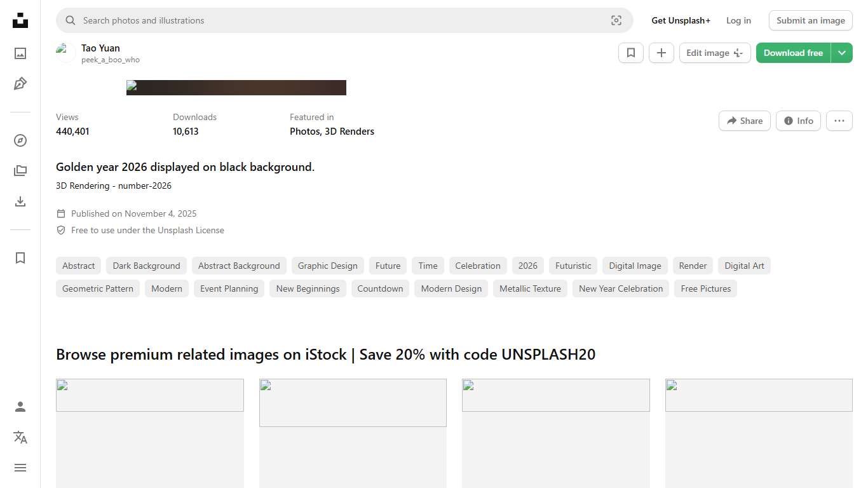The width and height of the screenshot is (868, 488).
Task: Open the Edit image options
Action: pos(714,53)
